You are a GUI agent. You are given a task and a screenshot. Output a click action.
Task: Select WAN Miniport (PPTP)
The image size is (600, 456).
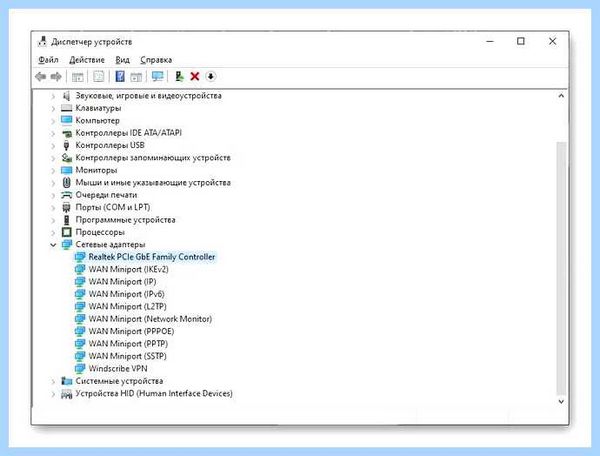(x=128, y=344)
